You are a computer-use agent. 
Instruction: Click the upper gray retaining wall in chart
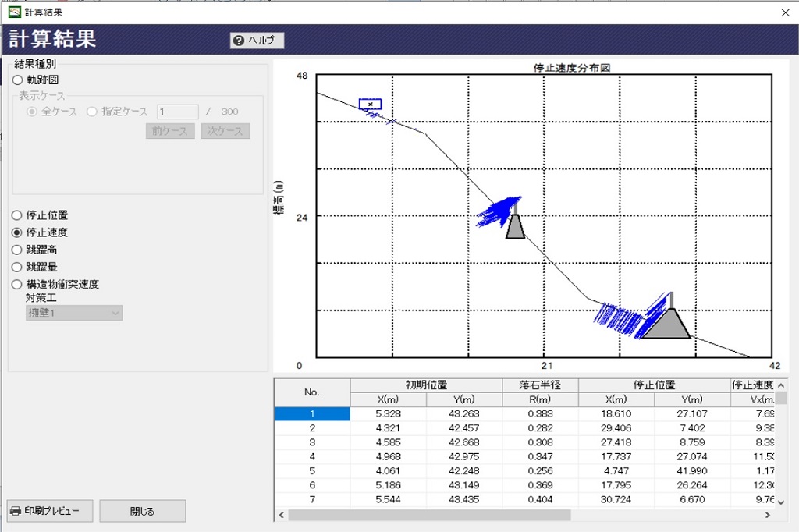tap(515, 227)
